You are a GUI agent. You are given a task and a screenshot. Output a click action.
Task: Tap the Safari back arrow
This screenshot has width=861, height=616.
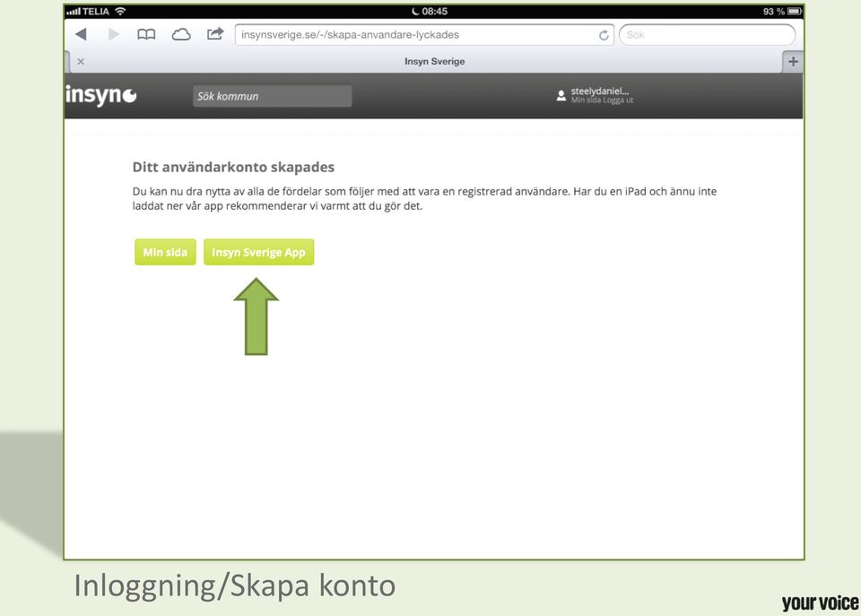(x=82, y=34)
